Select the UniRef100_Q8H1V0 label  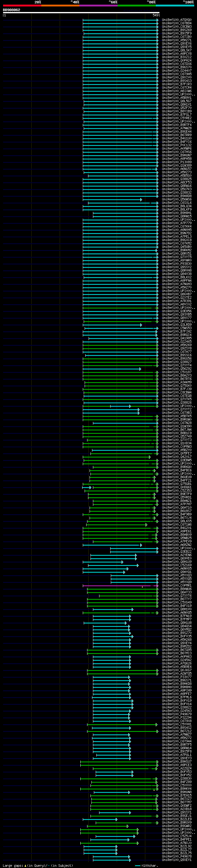[176, 609]
